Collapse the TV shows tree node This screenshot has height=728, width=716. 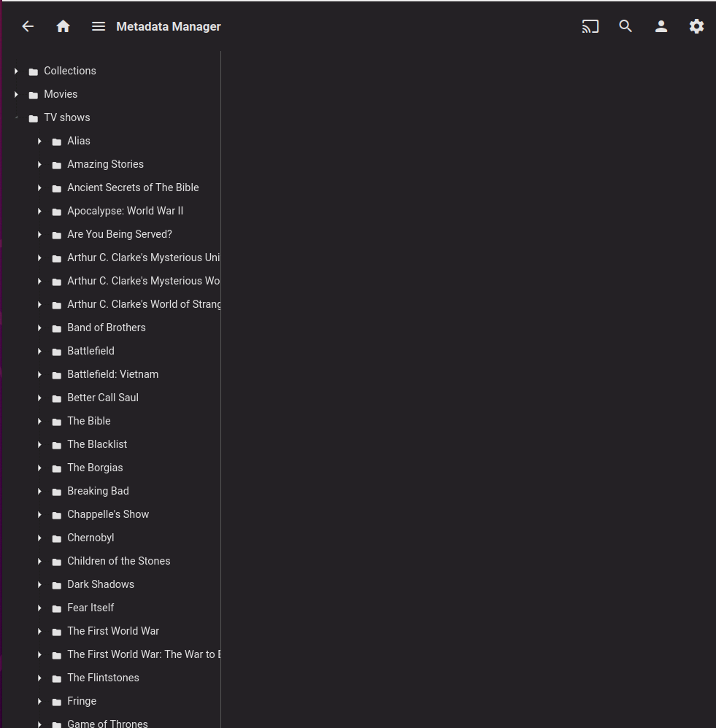click(16, 117)
